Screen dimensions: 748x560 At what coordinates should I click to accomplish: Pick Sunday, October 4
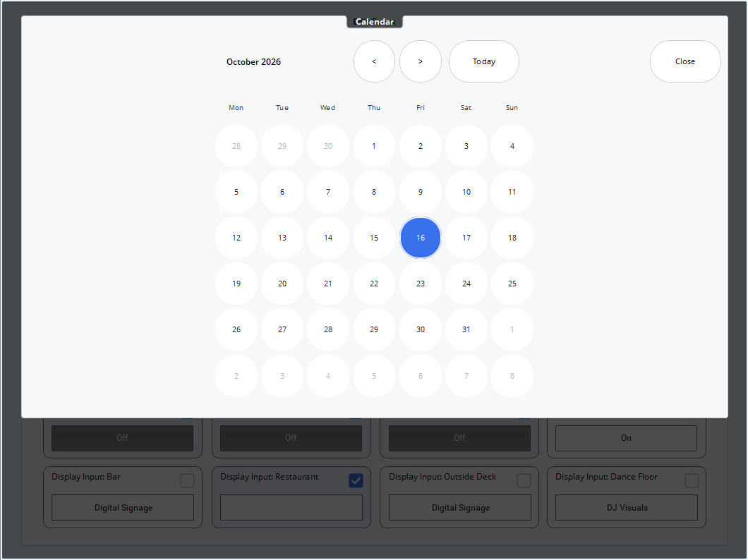point(512,146)
